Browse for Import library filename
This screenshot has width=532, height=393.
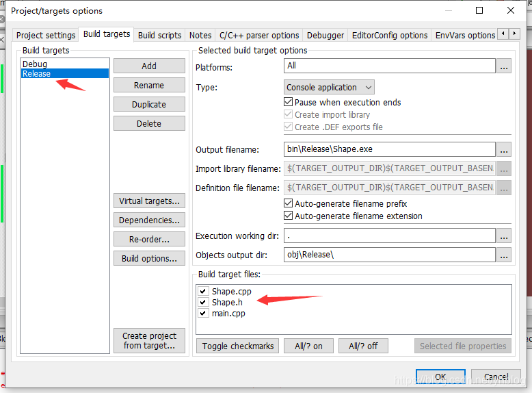pyautogui.click(x=504, y=168)
